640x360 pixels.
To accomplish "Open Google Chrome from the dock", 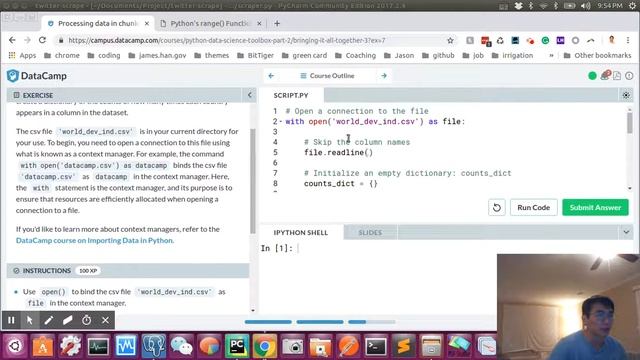I will click(264, 346).
